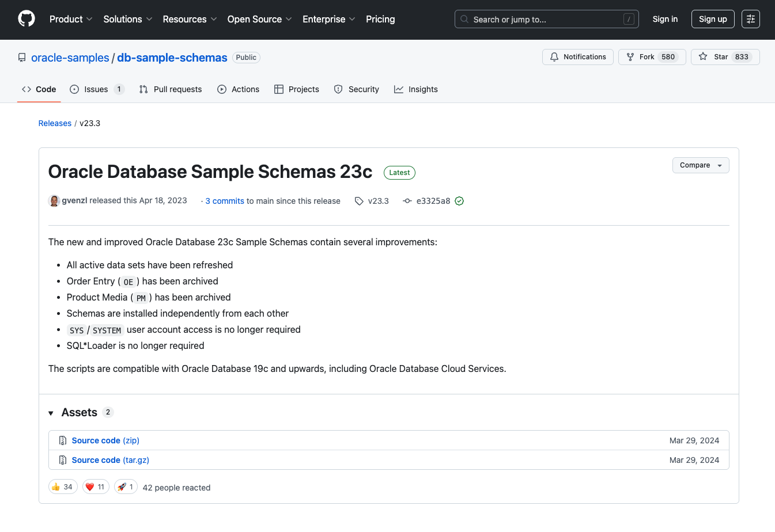
Task: Toggle the rocket reaction
Action: [x=125, y=487]
